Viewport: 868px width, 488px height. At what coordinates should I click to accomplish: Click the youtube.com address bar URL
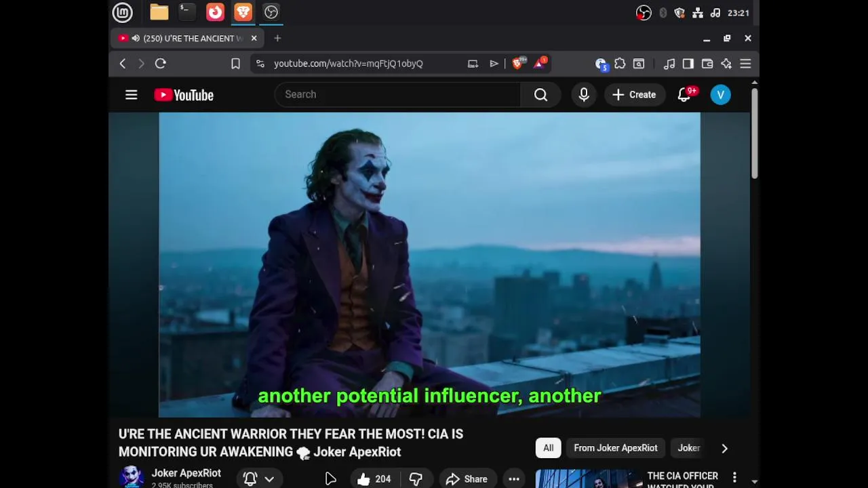pos(348,64)
